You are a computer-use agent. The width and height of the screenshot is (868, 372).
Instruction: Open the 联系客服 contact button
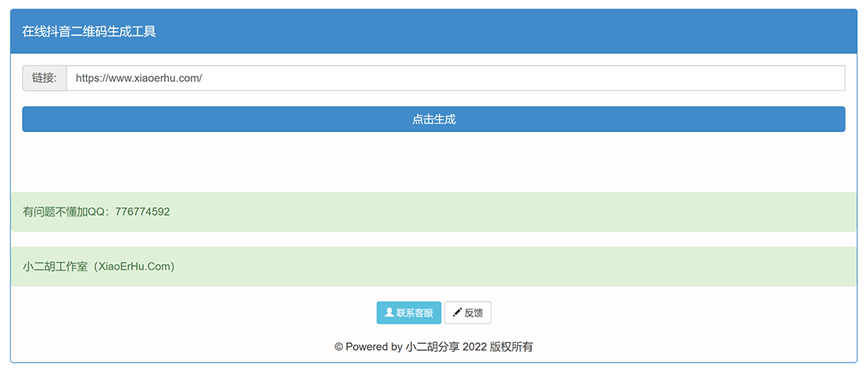pos(409,313)
